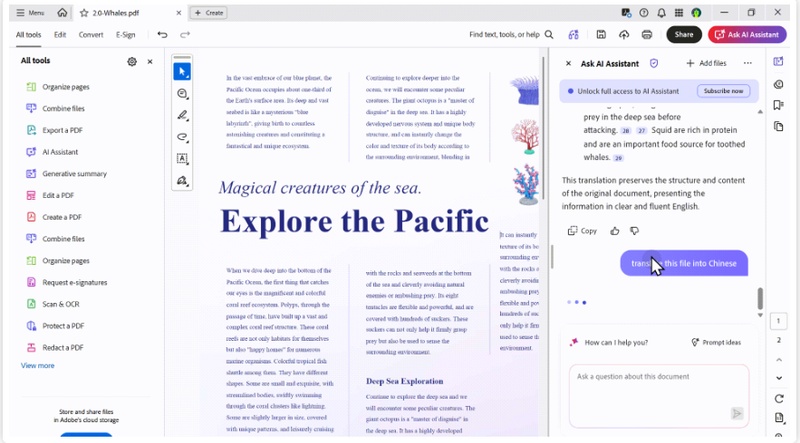Select the add text box tool
Viewport: 800px width, 443px height.
pyautogui.click(x=182, y=159)
